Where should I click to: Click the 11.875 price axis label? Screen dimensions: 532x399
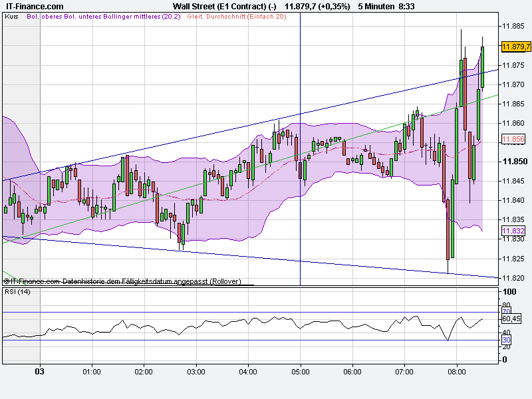[x=513, y=65]
